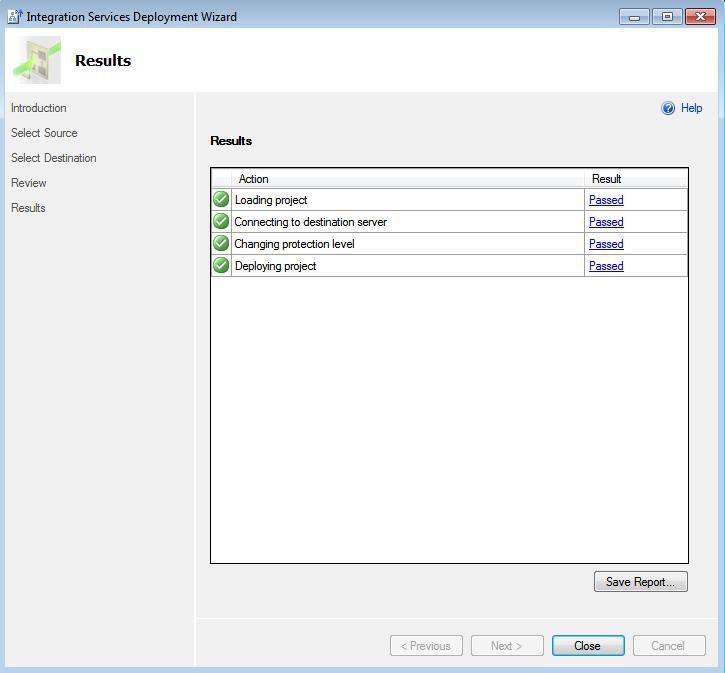Click the Close button at the bottom
Viewport: 725px width, 673px height.
pyautogui.click(x=588, y=646)
